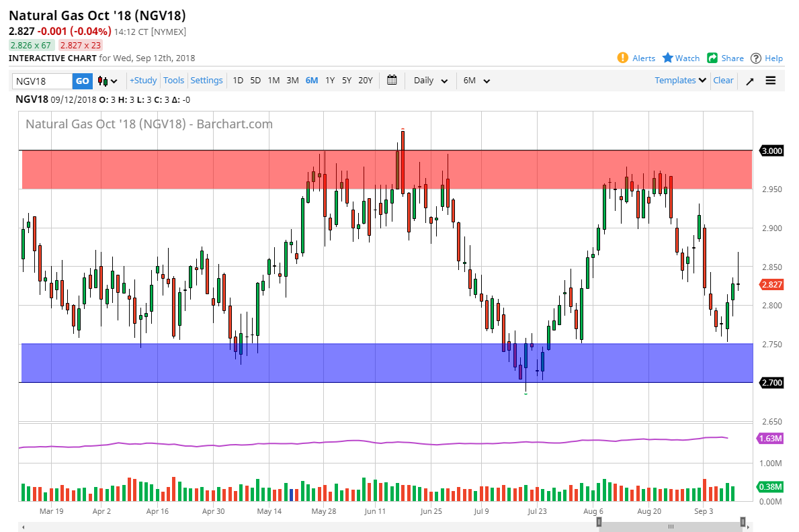Image resolution: width=799 pixels, height=532 pixels.
Task: Click the NGV18 09/12/2018 OHLC readout
Action: (102, 99)
